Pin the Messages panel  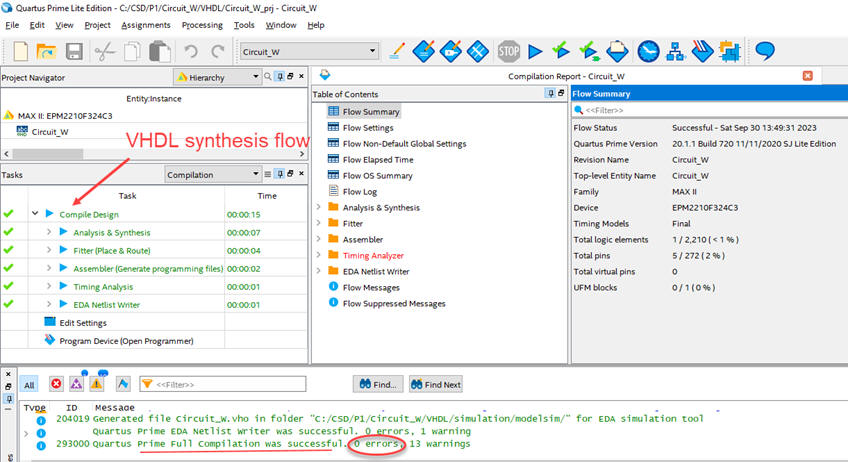click(9, 399)
